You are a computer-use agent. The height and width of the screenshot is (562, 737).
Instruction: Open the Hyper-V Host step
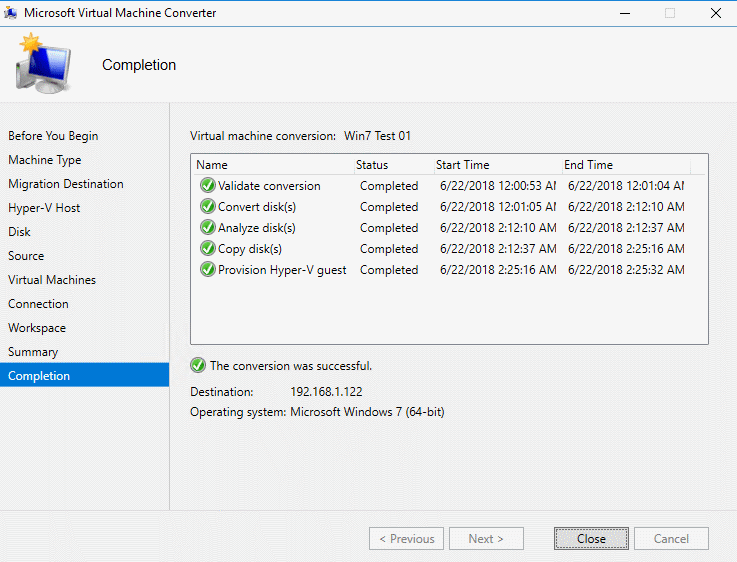point(44,208)
